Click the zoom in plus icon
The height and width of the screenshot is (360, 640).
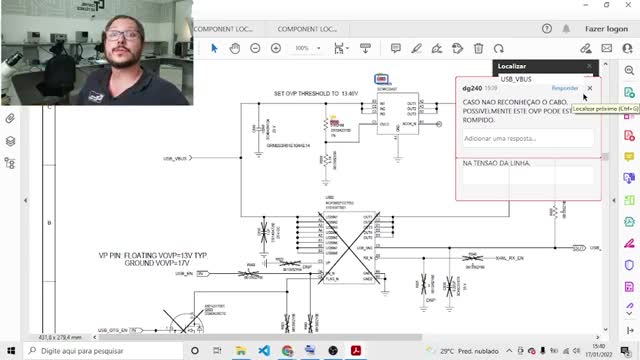pos(276,49)
